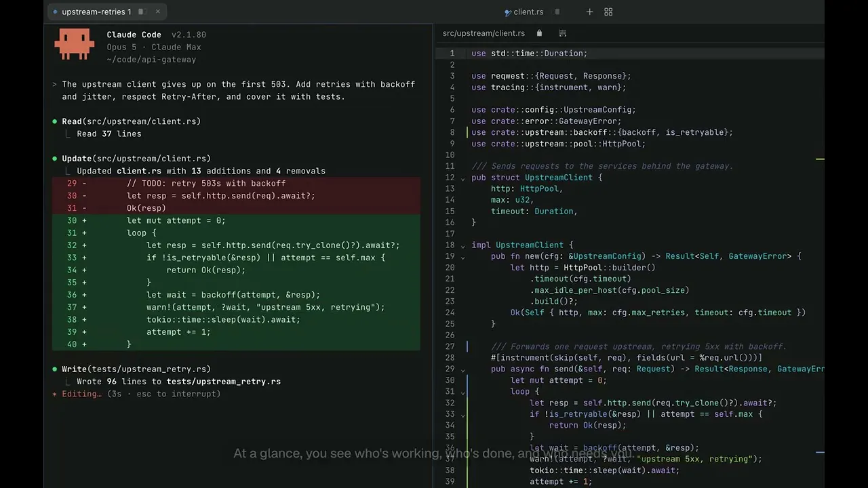
Task: Open the grid layout view icon
Action: click(x=608, y=12)
